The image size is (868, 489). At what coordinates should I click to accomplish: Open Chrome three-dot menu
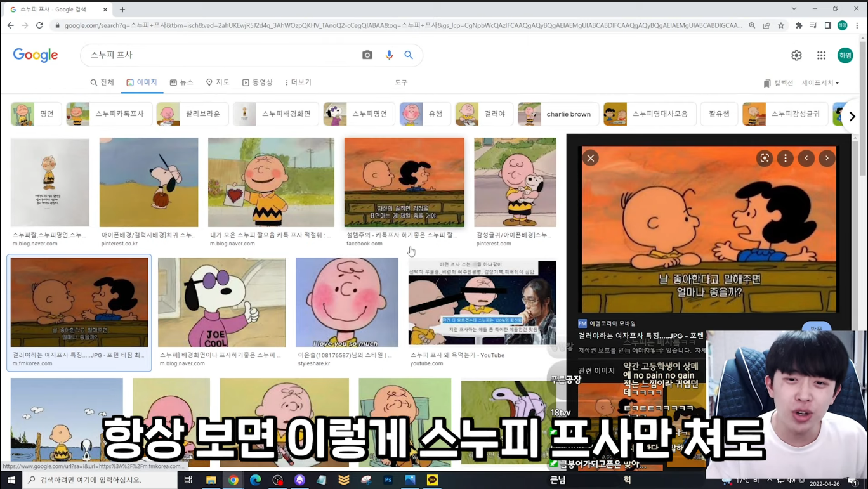(x=857, y=25)
